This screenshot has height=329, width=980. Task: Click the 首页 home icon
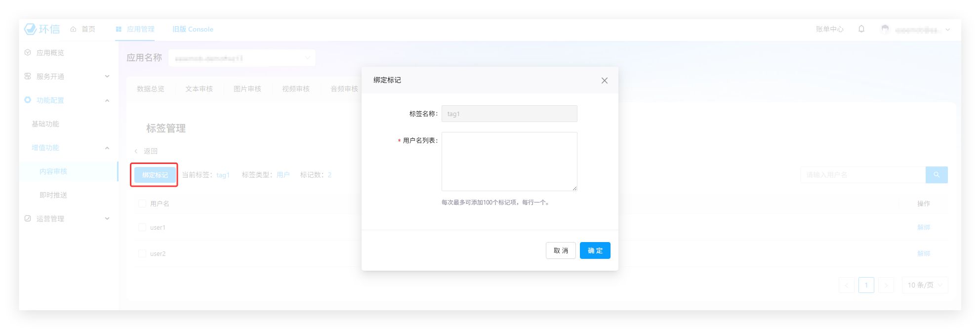(74, 29)
